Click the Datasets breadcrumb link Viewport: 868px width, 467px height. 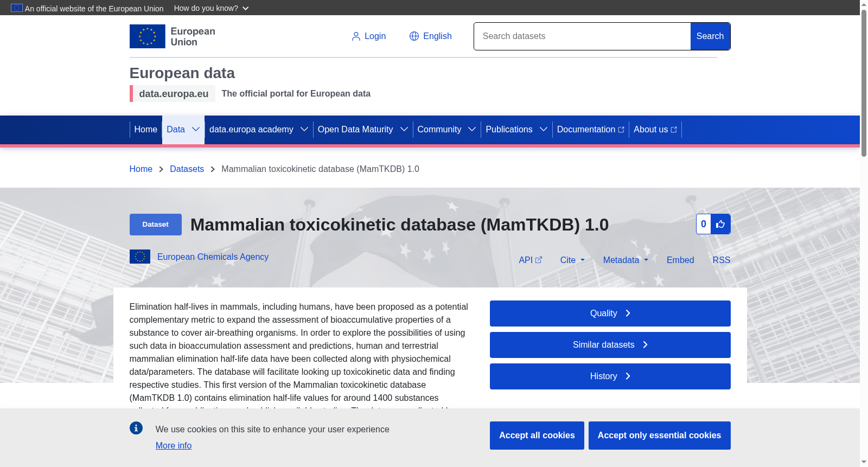click(187, 169)
